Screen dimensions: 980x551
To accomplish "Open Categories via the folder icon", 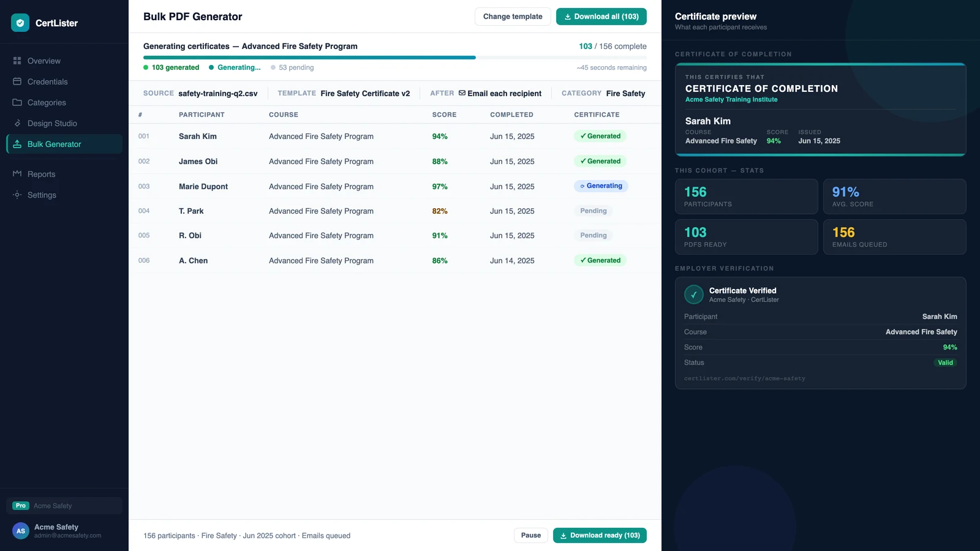I will coord(17,102).
